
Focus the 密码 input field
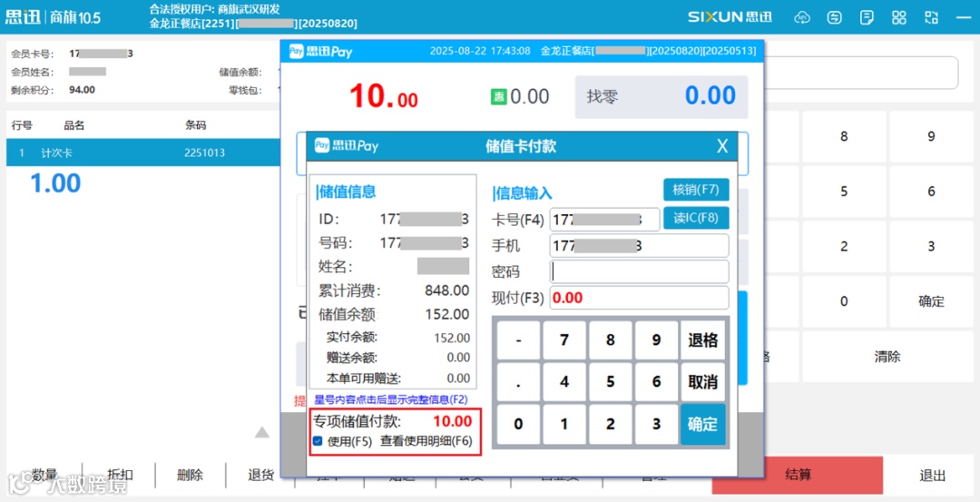click(639, 272)
